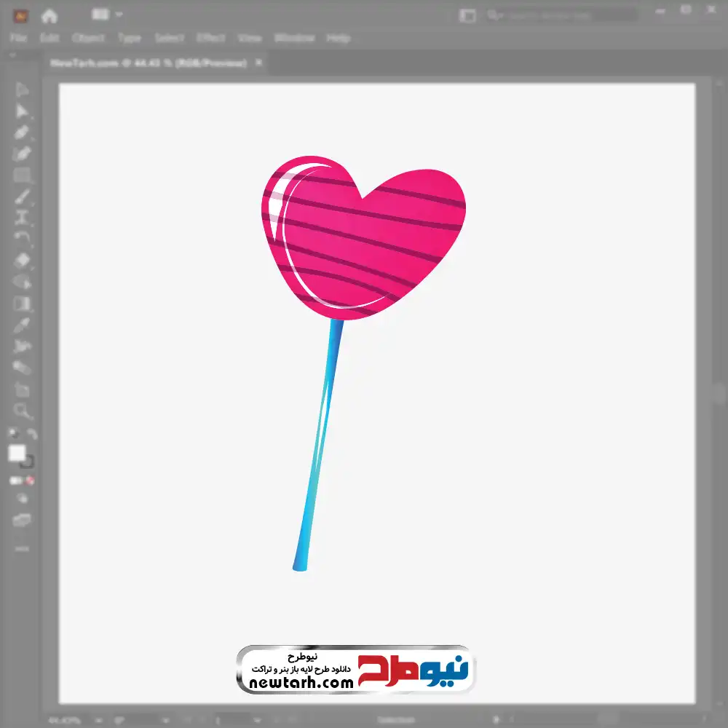
Task: Pick the Pen tool
Action: pyautogui.click(x=22, y=132)
